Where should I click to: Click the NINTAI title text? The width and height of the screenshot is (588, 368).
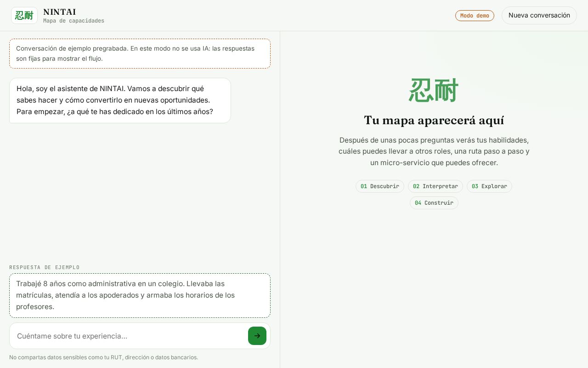click(60, 12)
